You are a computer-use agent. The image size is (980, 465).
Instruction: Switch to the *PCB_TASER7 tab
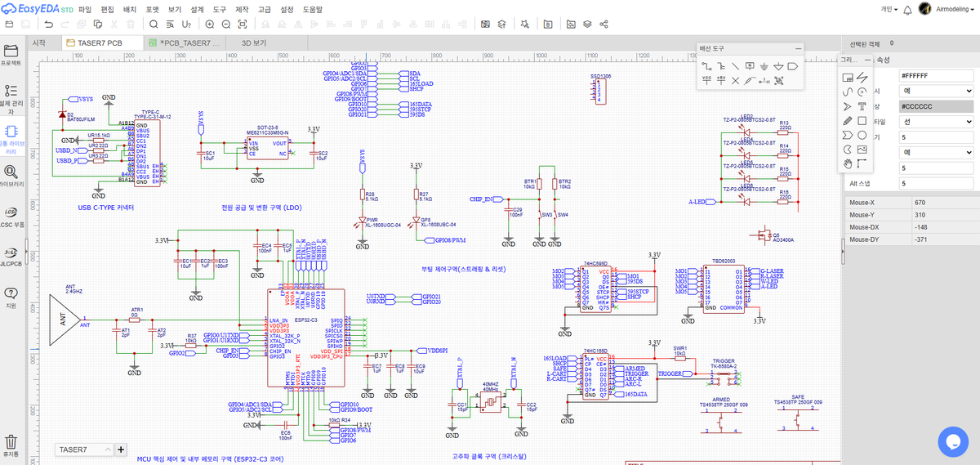[184, 42]
